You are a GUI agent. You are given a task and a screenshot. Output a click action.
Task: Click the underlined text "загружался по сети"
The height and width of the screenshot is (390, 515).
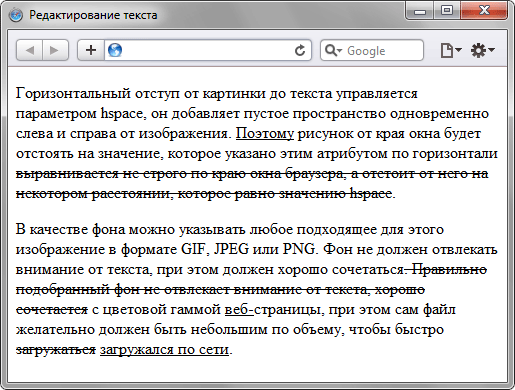[164, 350]
